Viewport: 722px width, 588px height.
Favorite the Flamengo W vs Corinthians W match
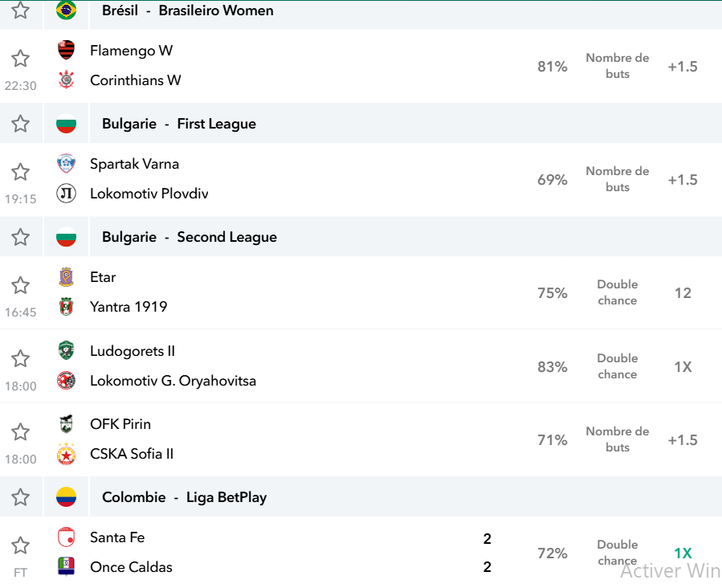(x=20, y=59)
